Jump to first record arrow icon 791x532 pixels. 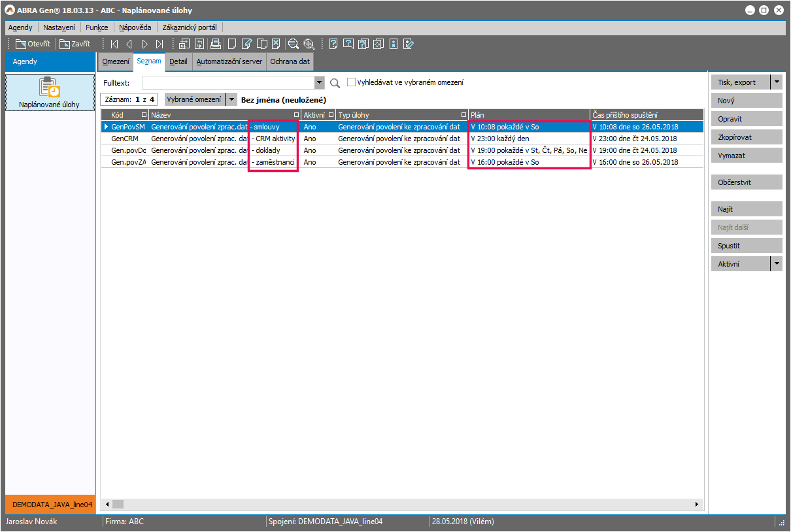pyautogui.click(x=114, y=44)
